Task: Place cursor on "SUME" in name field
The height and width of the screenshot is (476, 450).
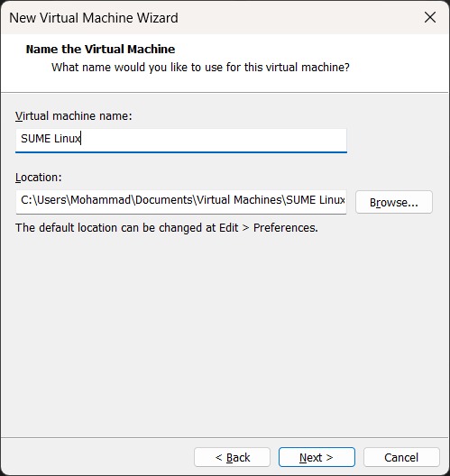Action: coord(35,139)
